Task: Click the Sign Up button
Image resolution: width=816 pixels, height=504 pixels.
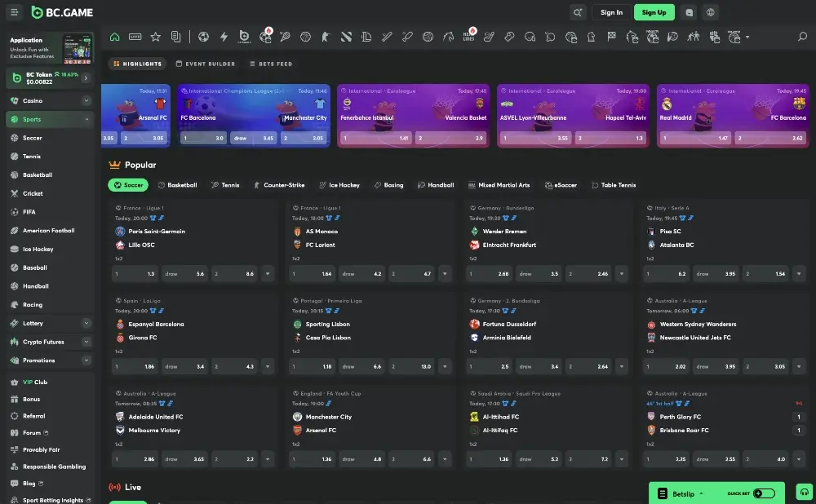Action: click(654, 12)
